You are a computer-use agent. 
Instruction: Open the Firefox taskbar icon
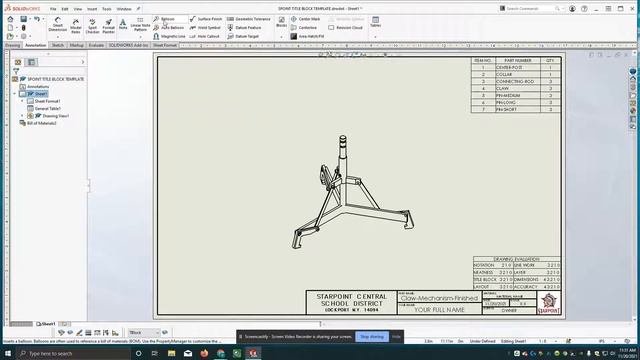coord(204,353)
